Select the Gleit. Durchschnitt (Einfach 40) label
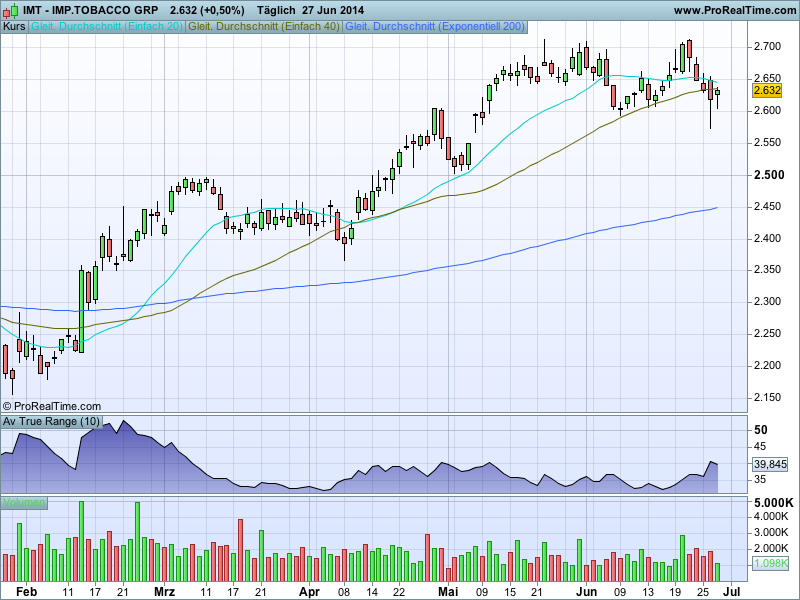 click(264, 27)
